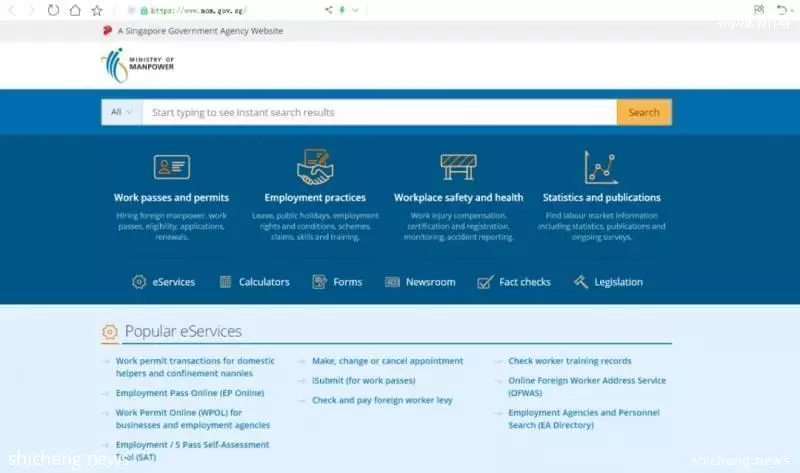The image size is (800, 473).
Task: Open Online Foreign Worker Address Service link
Action: coord(587,387)
